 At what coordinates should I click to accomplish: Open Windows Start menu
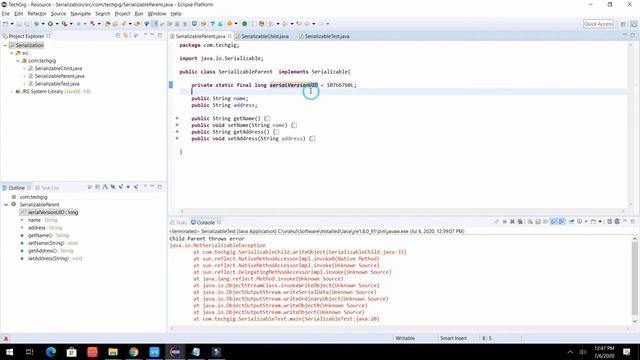click(9, 351)
